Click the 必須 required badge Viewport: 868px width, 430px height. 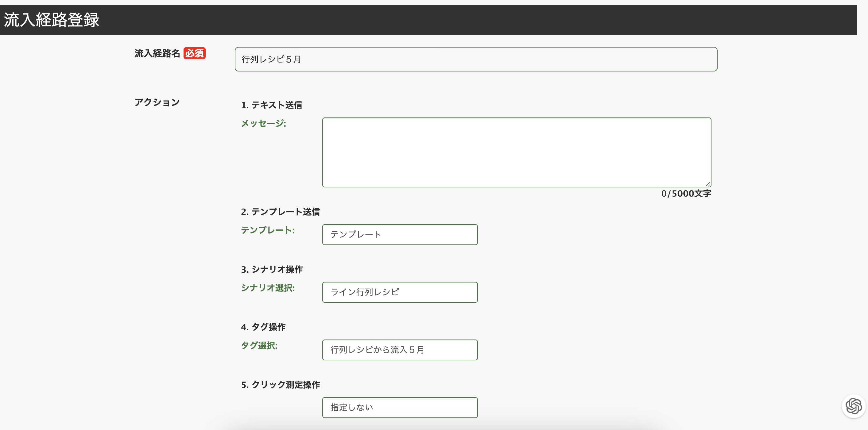[x=194, y=53]
